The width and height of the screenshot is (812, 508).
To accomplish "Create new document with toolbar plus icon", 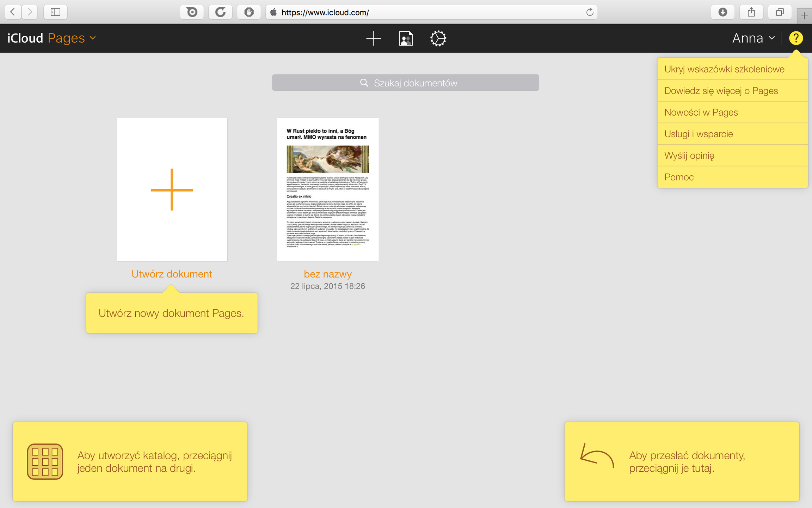I will pyautogui.click(x=374, y=38).
